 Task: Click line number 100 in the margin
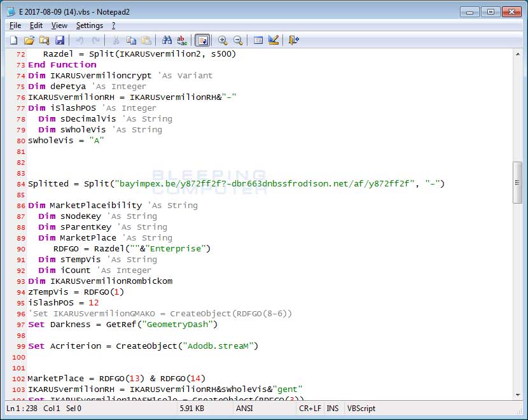pos(19,358)
